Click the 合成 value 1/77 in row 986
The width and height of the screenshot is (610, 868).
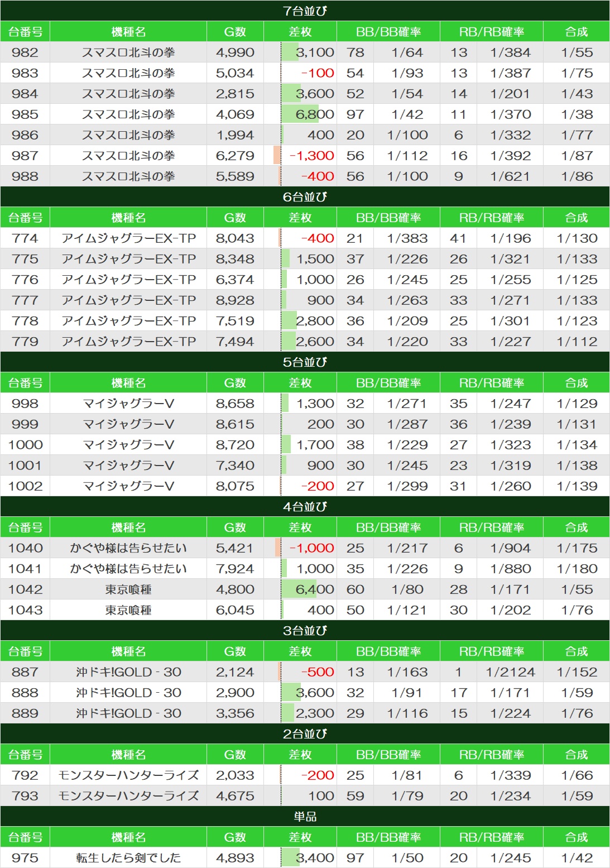[577, 135]
